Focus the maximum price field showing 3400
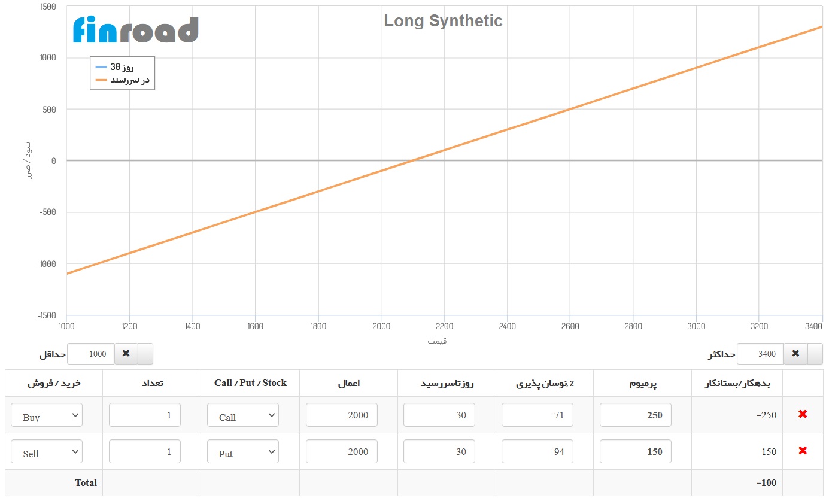The height and width of the screenshot is (504, 826). coord(760,354)
